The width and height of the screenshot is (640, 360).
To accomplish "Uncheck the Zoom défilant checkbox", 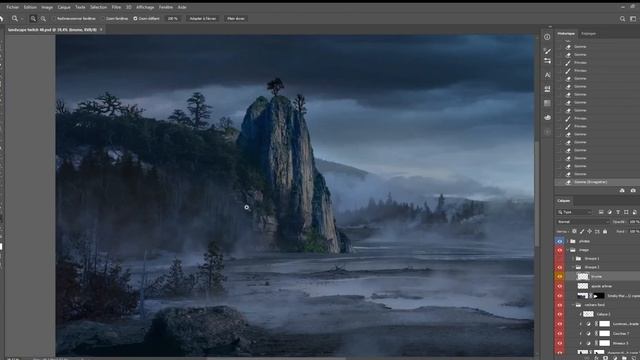I will [x=135, y=18].
